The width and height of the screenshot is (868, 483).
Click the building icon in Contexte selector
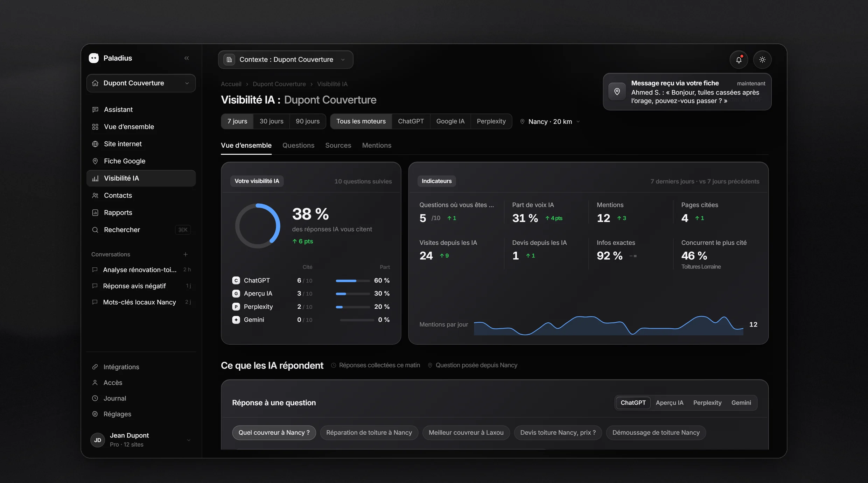[x=229, y=59]
